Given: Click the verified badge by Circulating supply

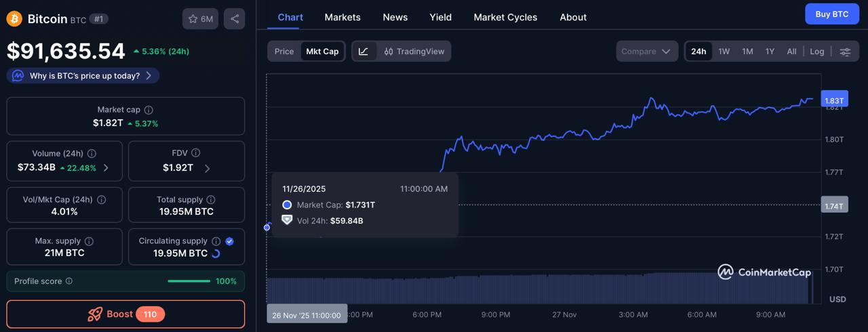Looking at the screenshot, I should 229,241.
